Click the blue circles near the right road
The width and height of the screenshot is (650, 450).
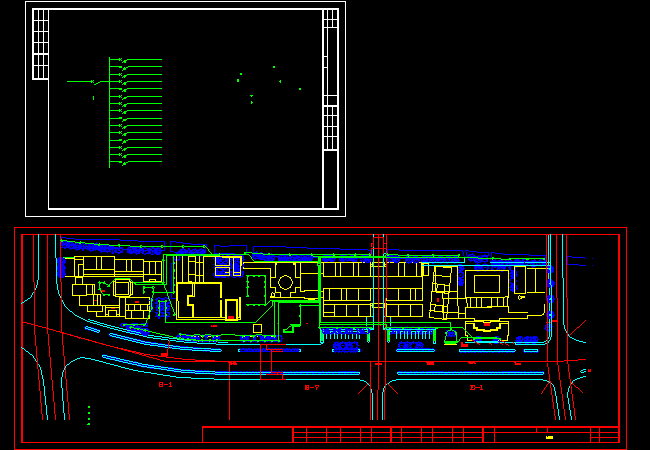click(550, 298)
